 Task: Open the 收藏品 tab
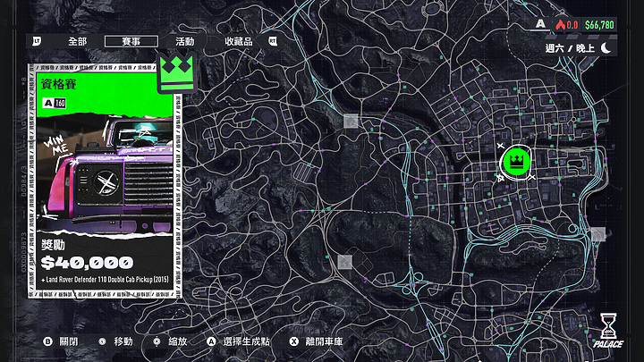coord(239,41)
